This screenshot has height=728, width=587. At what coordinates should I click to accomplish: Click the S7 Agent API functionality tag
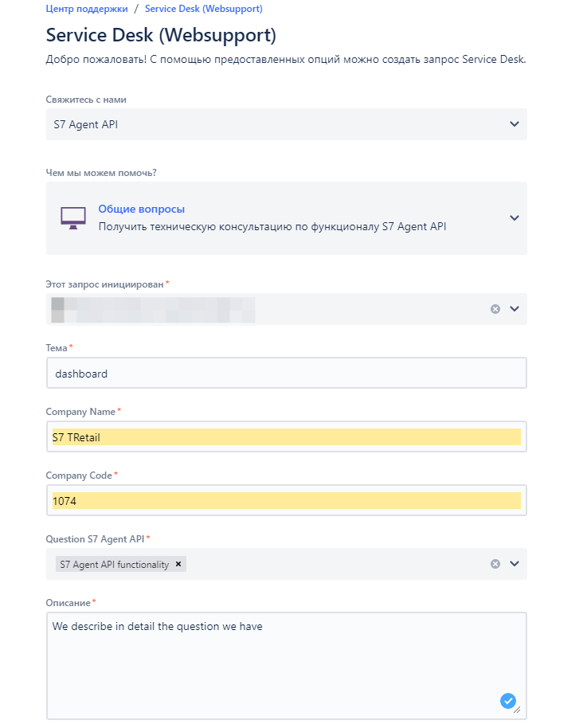point(114,564)
